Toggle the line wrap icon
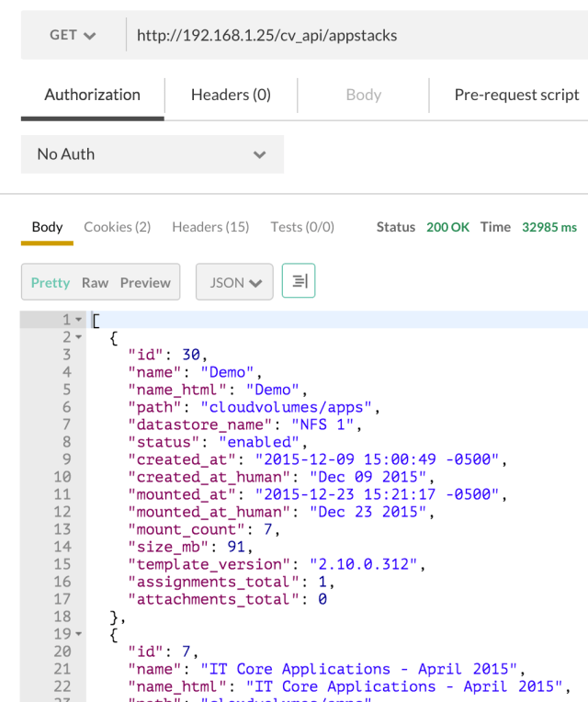 [299, 282]
